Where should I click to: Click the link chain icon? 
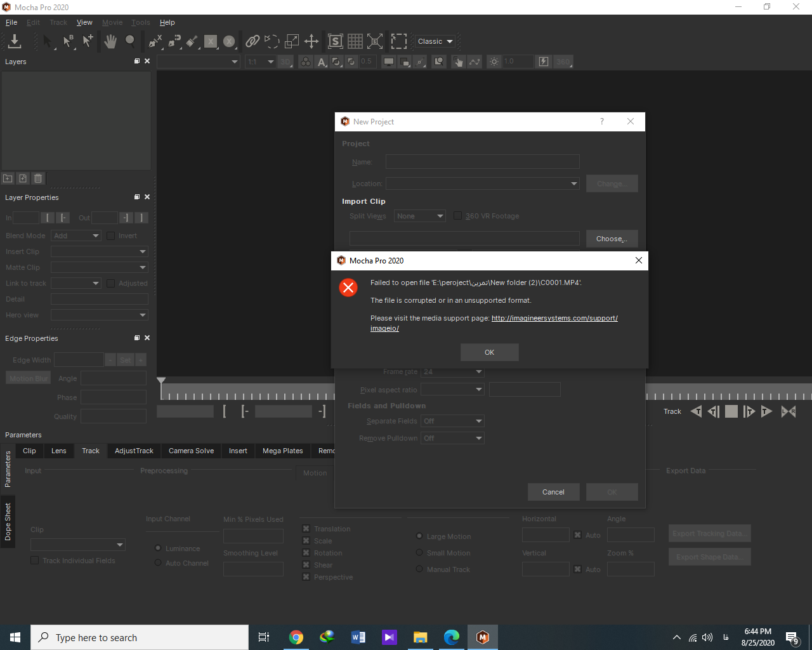point(252,41)
